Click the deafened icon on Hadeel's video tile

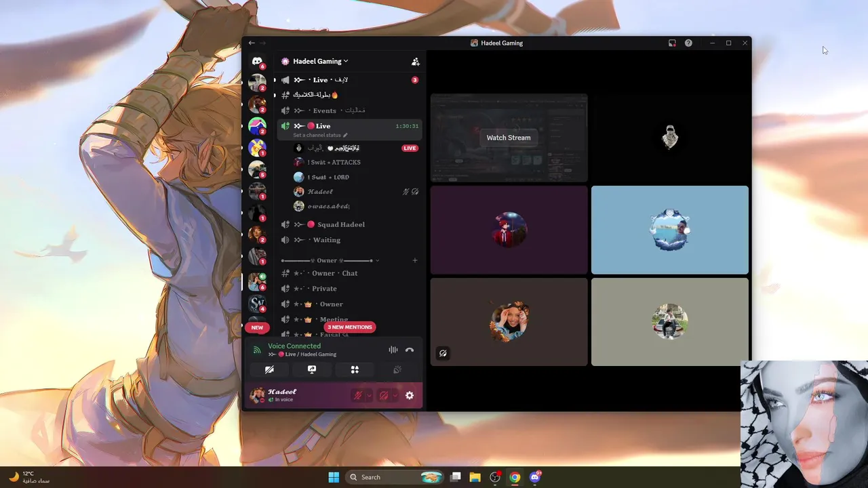(x=443, y=353)
